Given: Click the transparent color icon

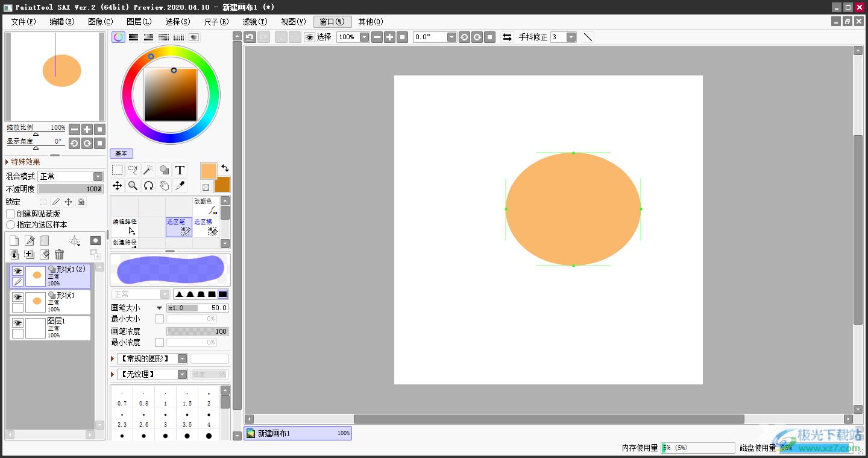Looking at the screenshot, I should tap(206, 188).
